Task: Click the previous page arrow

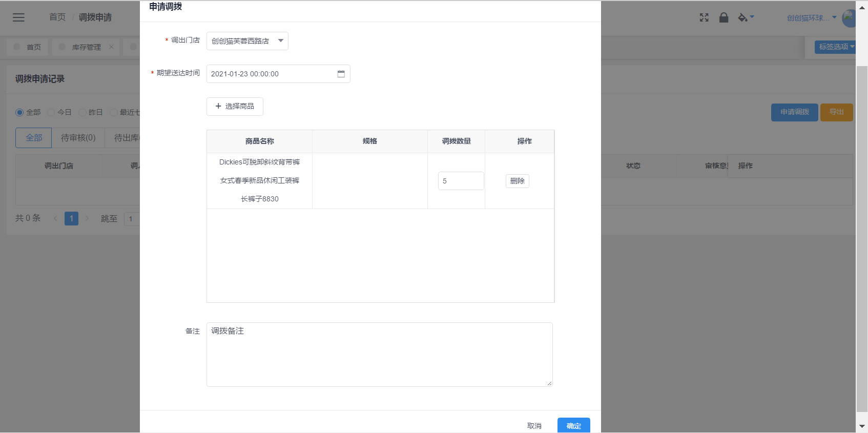Action: pos(55,218)
